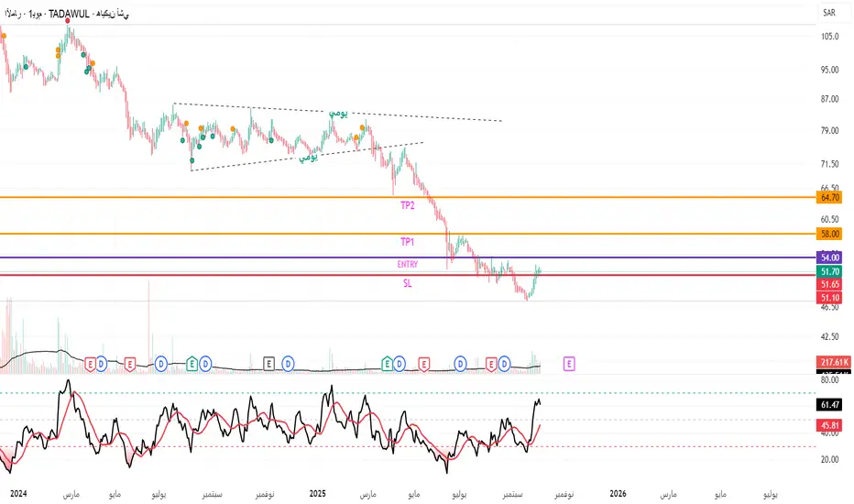Click the purple E upcoming earnings marker

pos(569,364)
